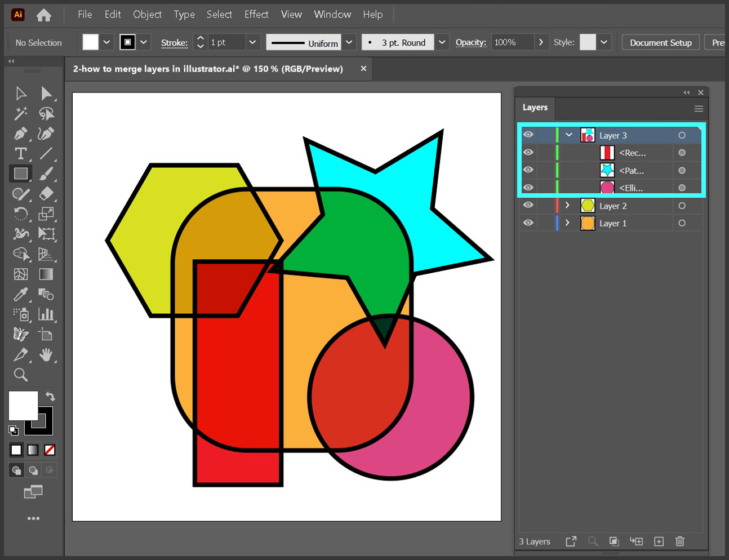
Task: Select the Curvature tool
Action: tap(46, 134)
